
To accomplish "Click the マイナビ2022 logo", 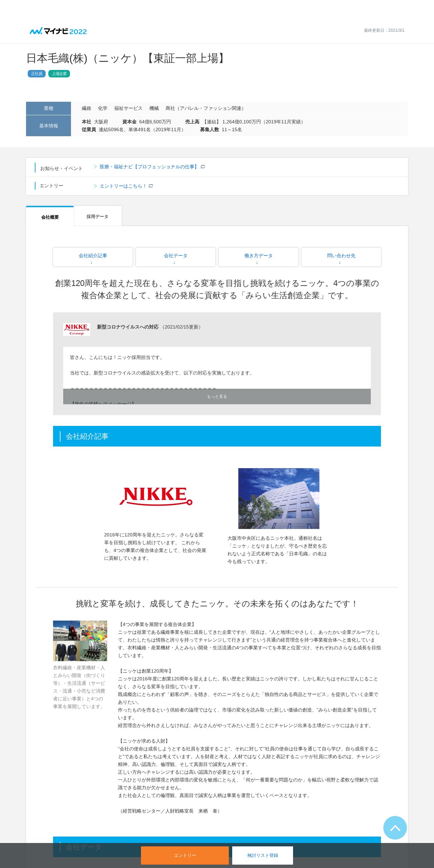I will pos(58,31).
